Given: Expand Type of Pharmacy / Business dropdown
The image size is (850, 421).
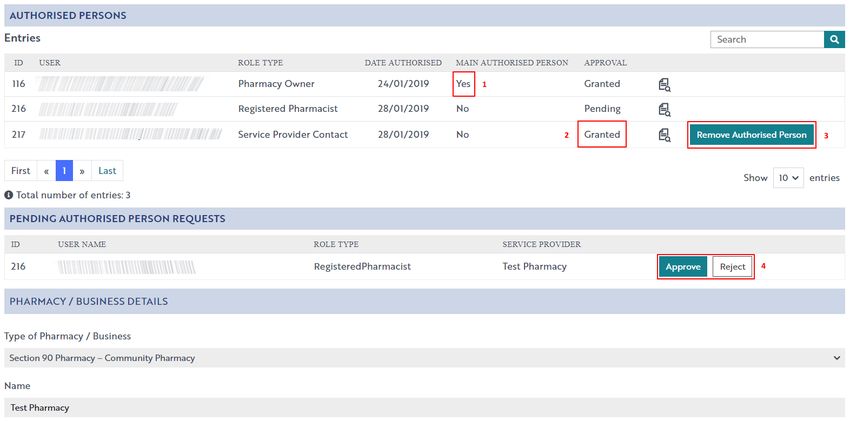Looking at the screenshot, I should 424,358.
